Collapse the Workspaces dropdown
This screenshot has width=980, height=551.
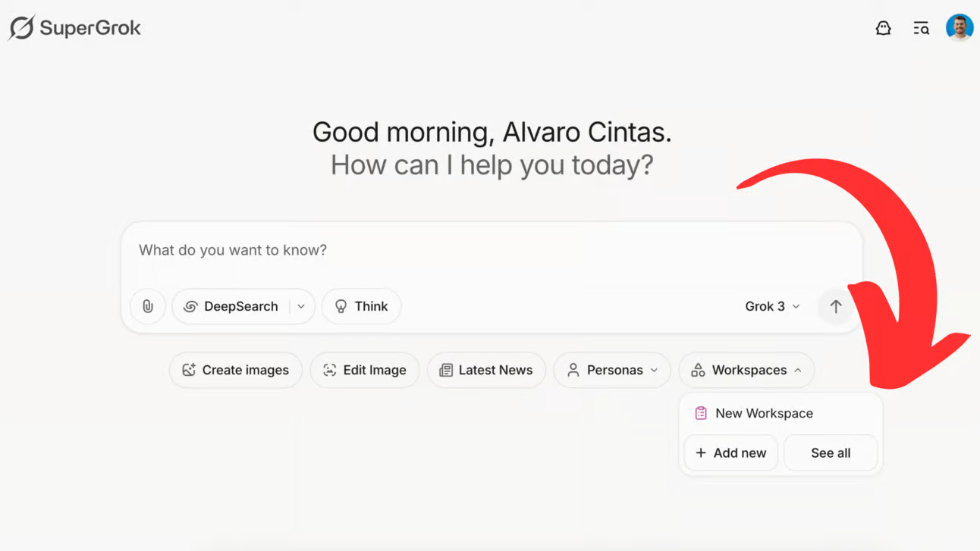[747, 370]
